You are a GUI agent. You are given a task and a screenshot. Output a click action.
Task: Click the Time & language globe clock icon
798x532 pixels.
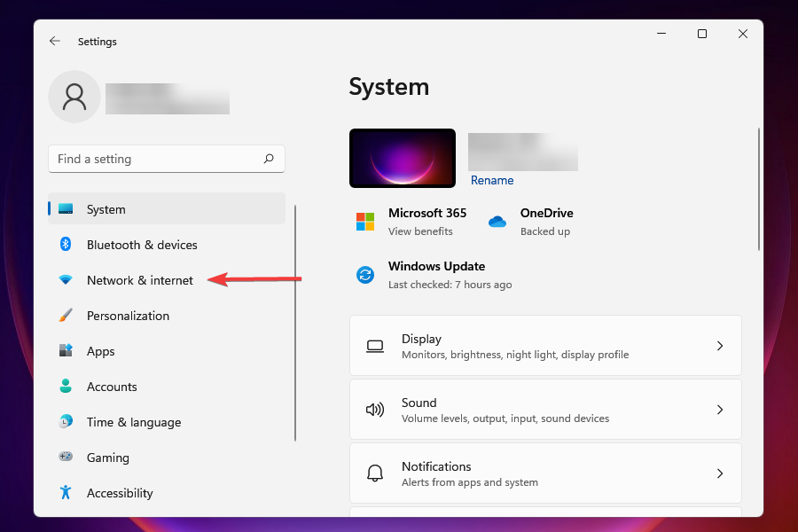[x=66, y=421]
